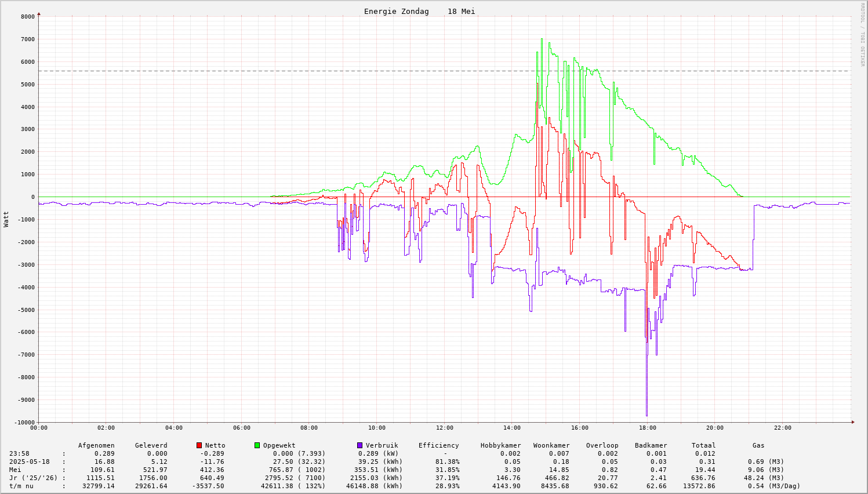Click the t/m nu row label
868x494 pixels.
tap(21, 486)
